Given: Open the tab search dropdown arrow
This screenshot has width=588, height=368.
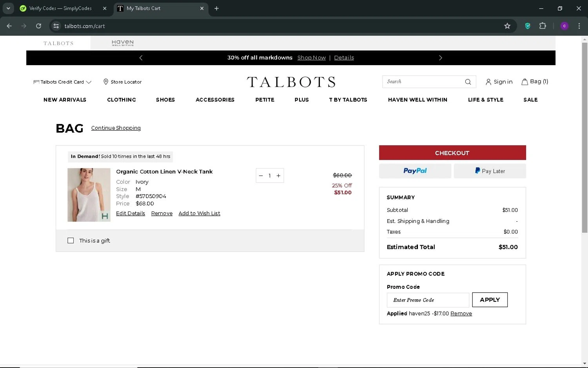Looking at the screenshot, I should [x=8, y=8].
